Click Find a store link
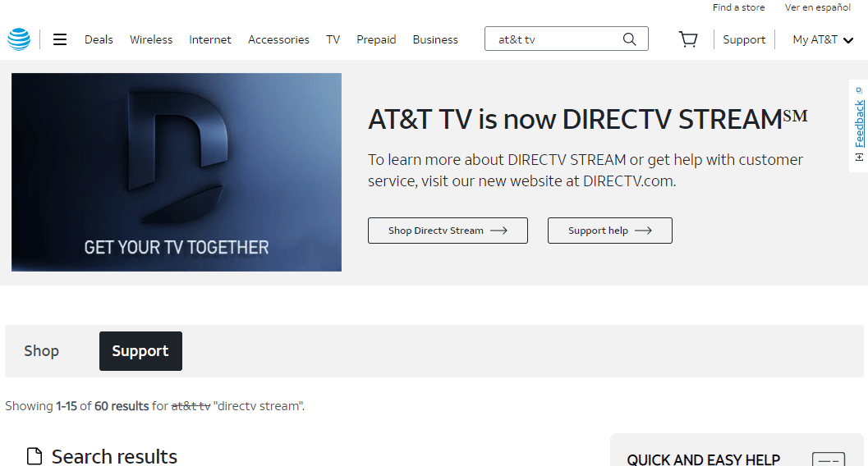Viewport: 868px width, 466px height. pyautogui.click(x=738, y=7)
